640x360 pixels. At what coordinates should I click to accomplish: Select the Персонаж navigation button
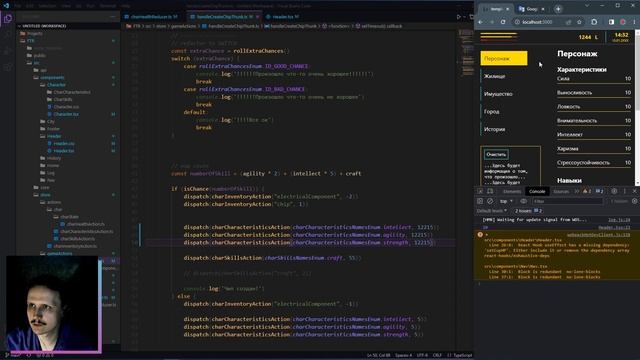(504, 58)
